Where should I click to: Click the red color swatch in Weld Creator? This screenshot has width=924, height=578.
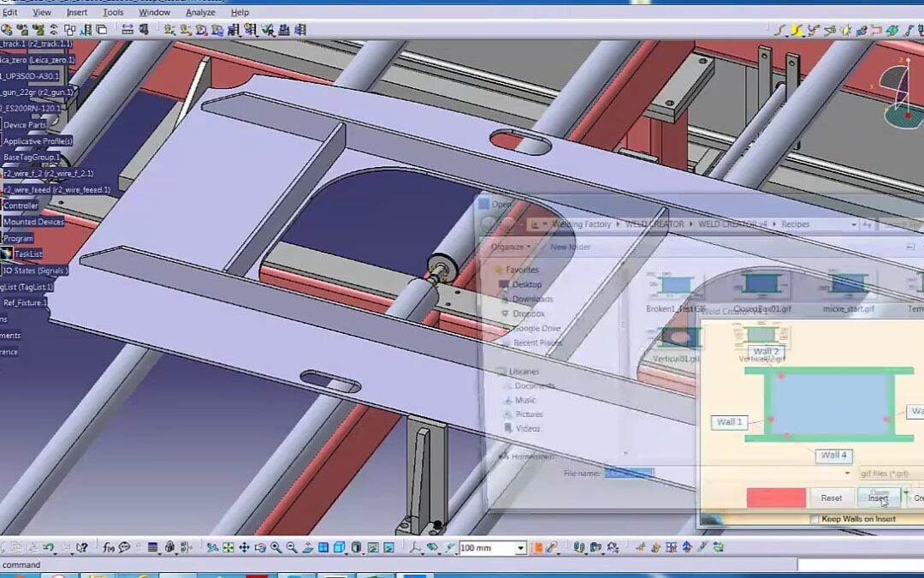(x=775, y=498)
